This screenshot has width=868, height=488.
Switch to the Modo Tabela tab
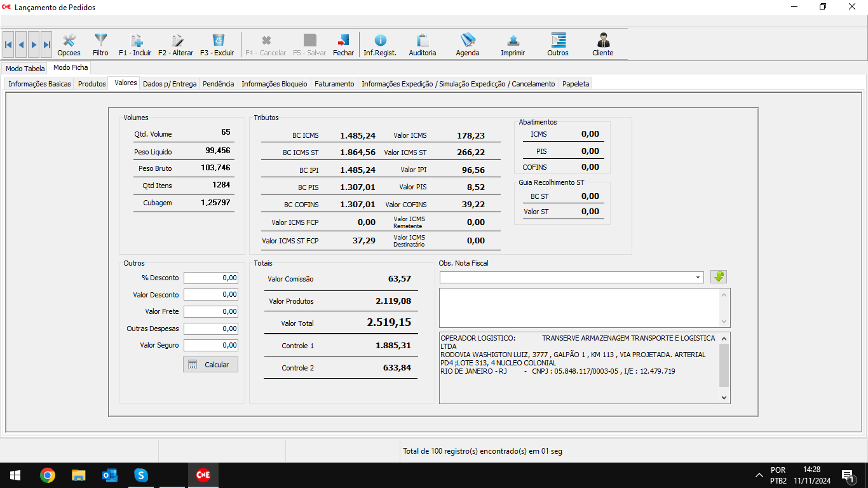point(25,69)
